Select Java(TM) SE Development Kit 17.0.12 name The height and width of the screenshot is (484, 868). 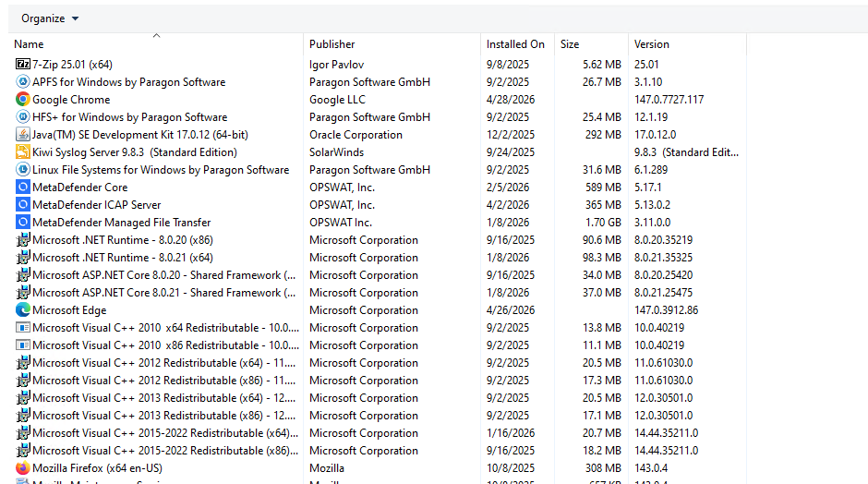point(140,135)
